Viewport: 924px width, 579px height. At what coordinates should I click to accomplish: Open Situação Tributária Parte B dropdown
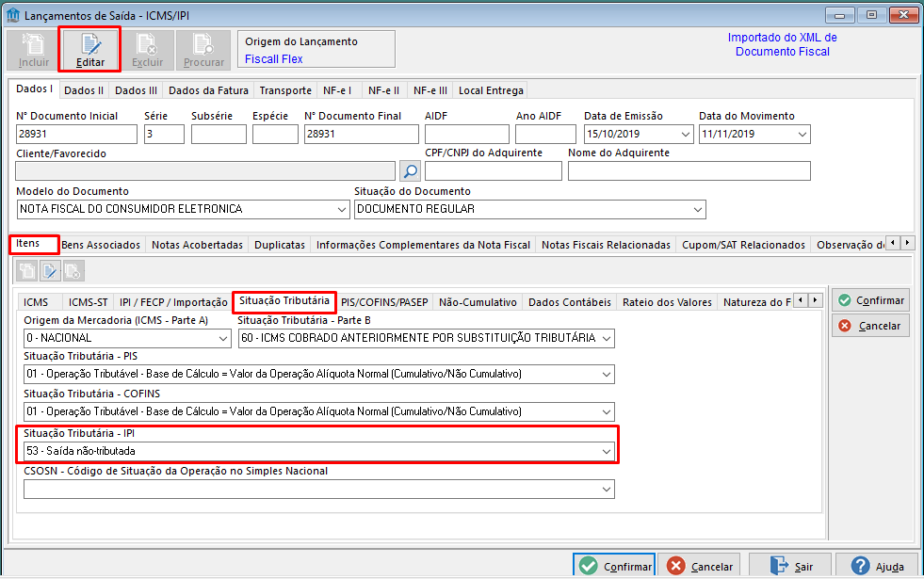click(x=607, y=339)
